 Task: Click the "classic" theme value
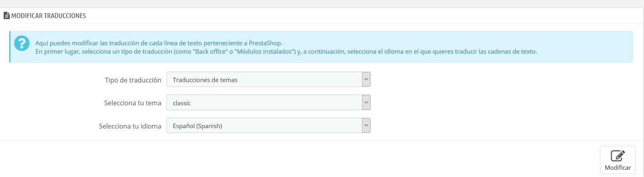click(x=182, y=103)
